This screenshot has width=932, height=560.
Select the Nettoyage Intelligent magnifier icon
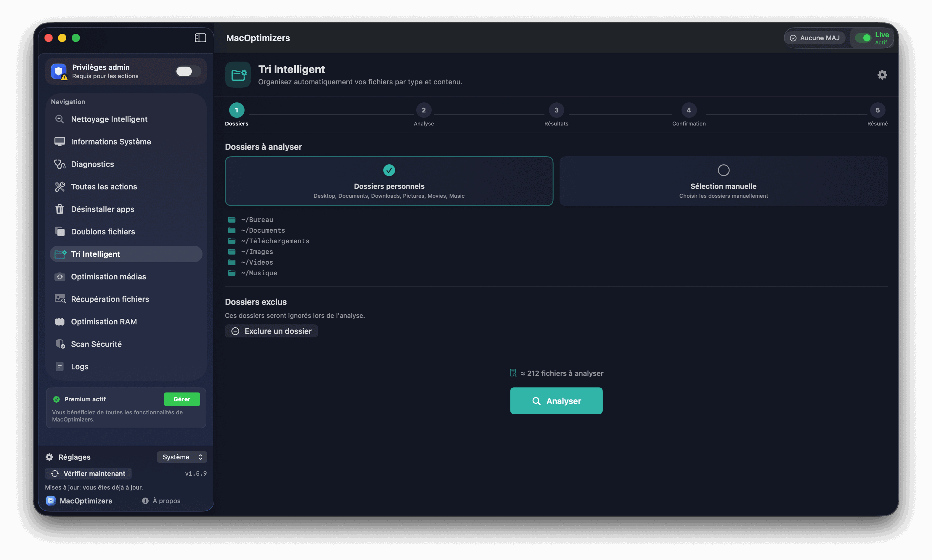pyautogui.click(x=60, y=119)
